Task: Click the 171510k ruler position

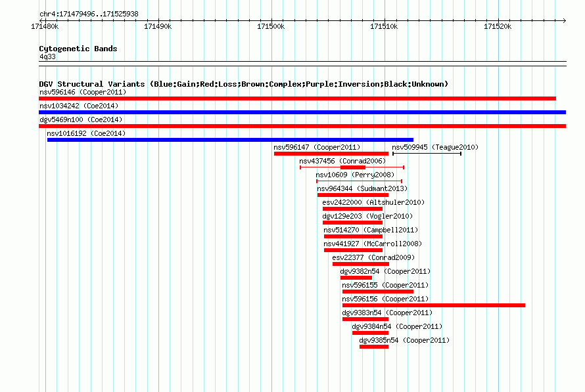Action: click(x=384, y=26)
